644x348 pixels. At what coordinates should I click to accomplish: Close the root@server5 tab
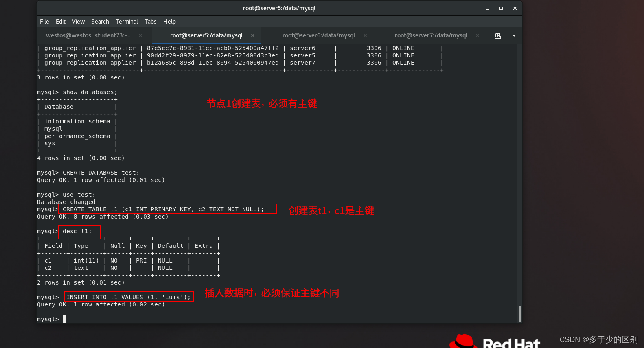tap(253, 35)
